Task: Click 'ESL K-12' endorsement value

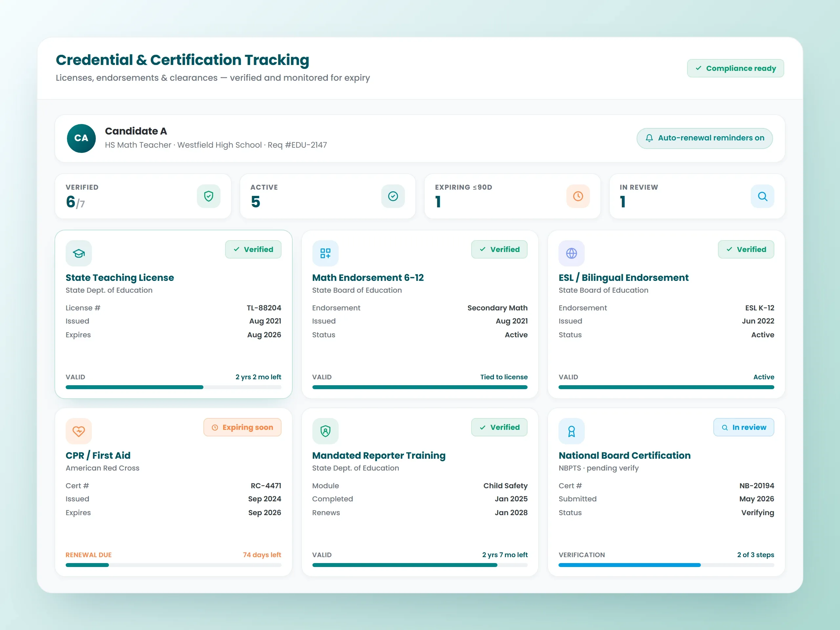Action: pyautogui.click(x=760, y=308)
